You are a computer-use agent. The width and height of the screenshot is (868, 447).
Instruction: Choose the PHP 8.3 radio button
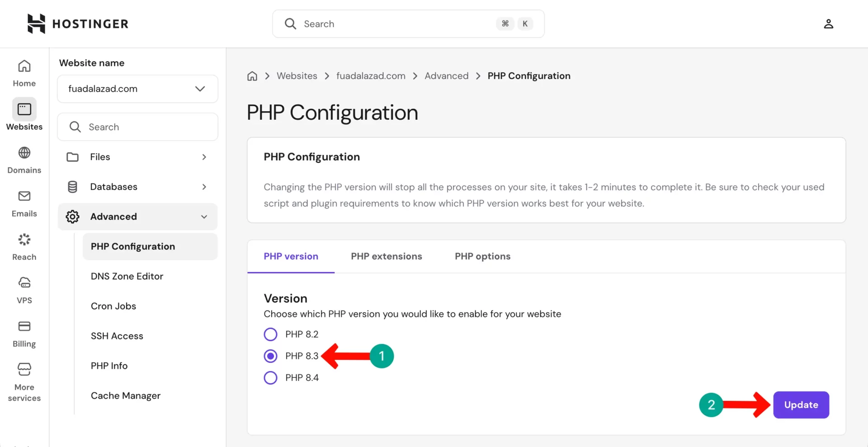(x=270, y=356)
